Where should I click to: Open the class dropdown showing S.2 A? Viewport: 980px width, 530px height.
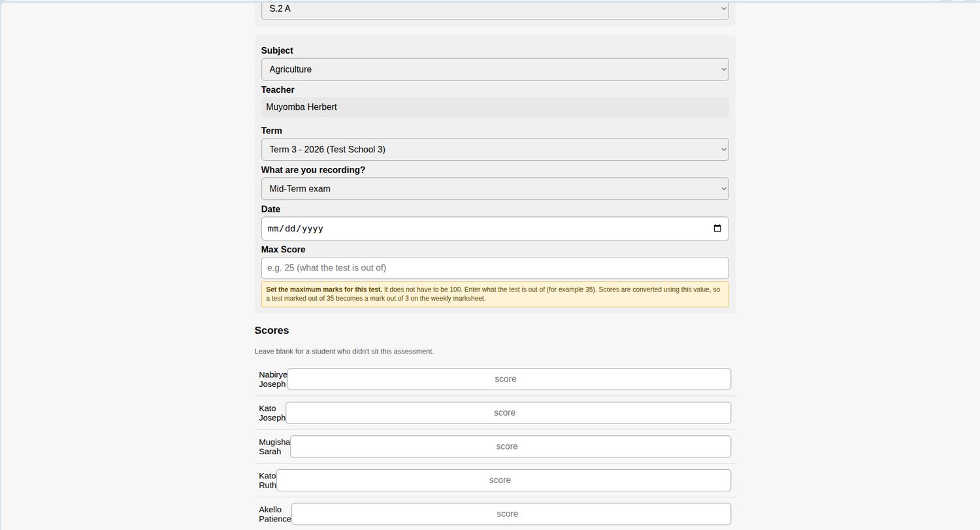pyautogui.click(x=495, y=9)
